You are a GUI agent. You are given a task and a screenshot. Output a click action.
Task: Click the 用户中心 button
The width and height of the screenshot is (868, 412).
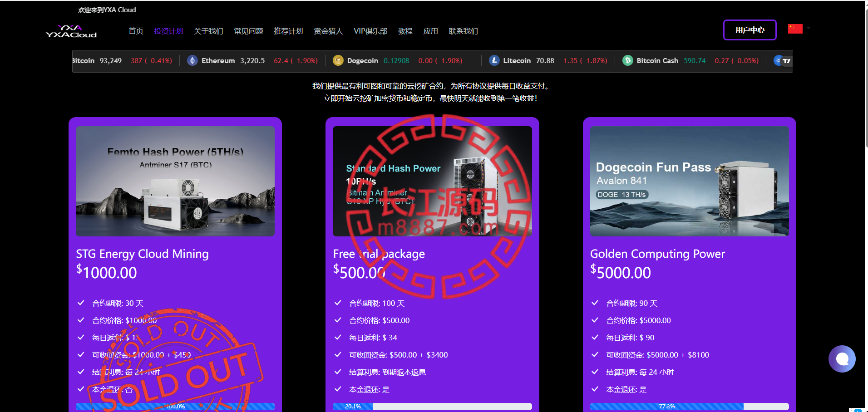750,30
